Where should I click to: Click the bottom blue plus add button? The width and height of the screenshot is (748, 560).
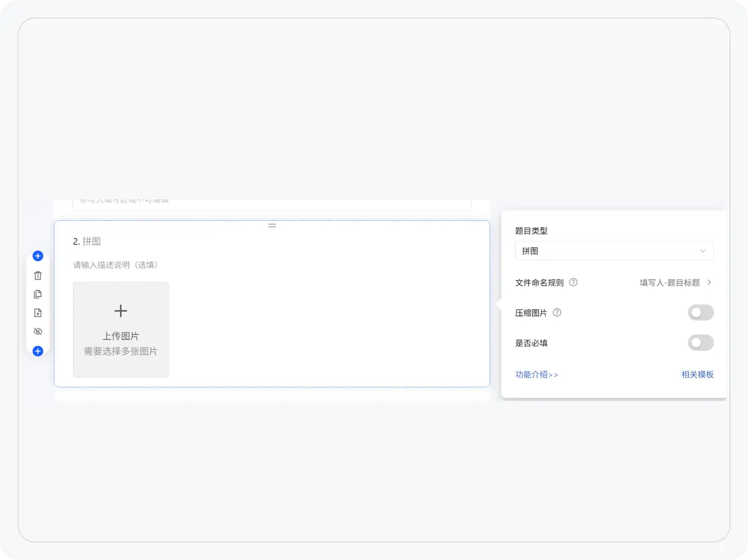(38, 351)
